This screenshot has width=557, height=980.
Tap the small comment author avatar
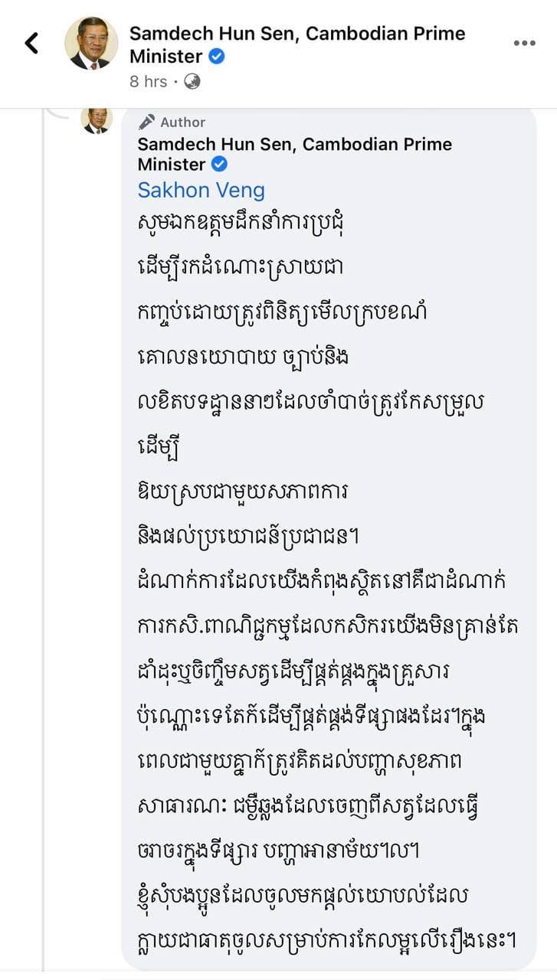97,121
